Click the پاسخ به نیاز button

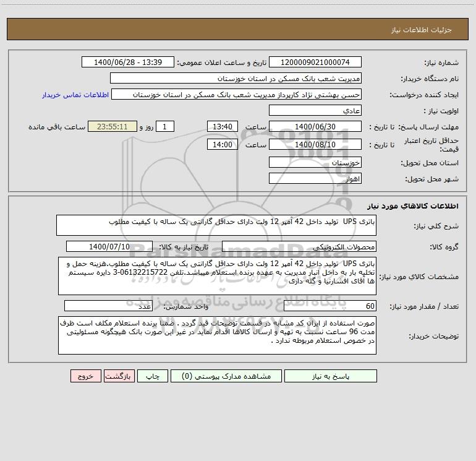pyautogui.click(x=331, y=376)
